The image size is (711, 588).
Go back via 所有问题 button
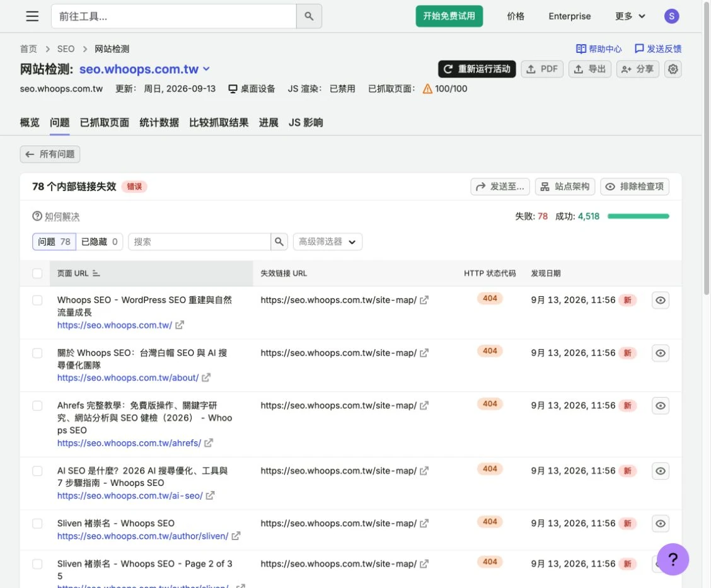(x=50, y=154)
